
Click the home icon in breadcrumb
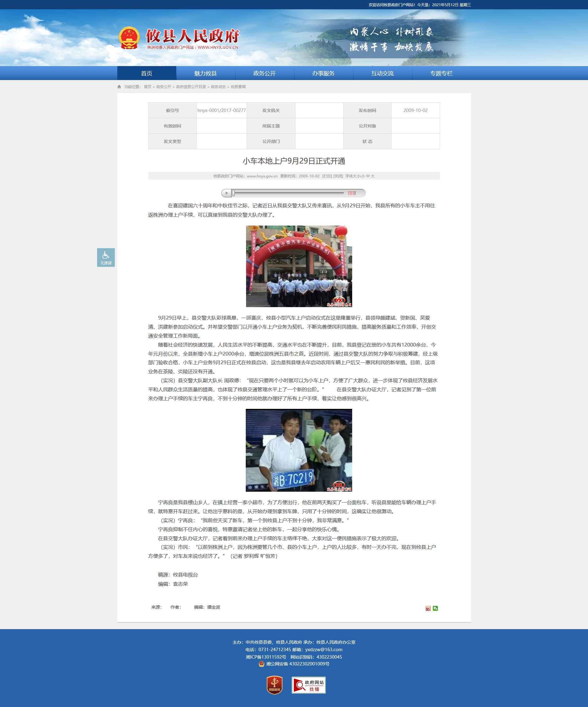119,87
